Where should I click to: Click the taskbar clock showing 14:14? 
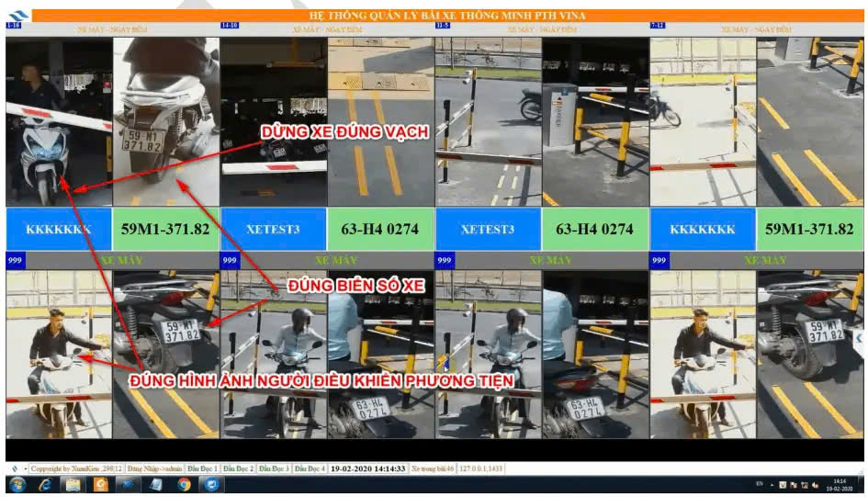(x=840, y=484)
